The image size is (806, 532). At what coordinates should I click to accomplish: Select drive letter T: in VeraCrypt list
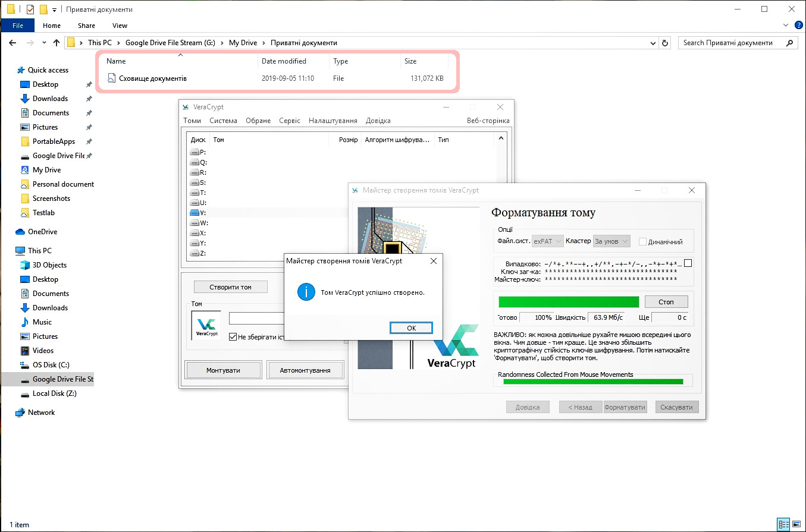tap(198, 193)
